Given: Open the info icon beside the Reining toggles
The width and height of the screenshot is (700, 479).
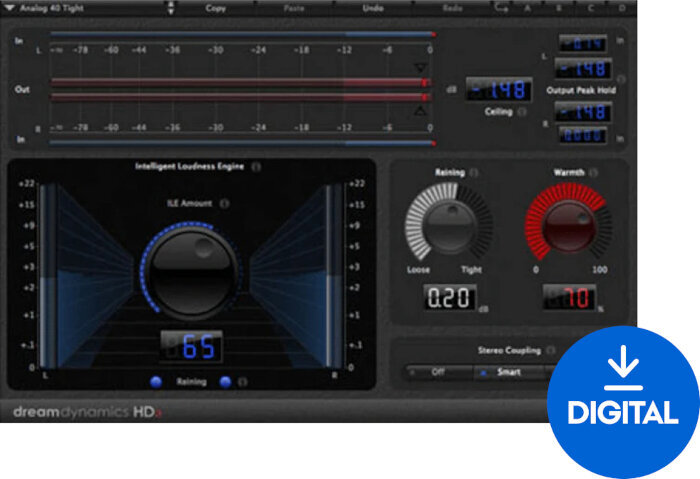Looking at the screenshot, I should 242,382.
